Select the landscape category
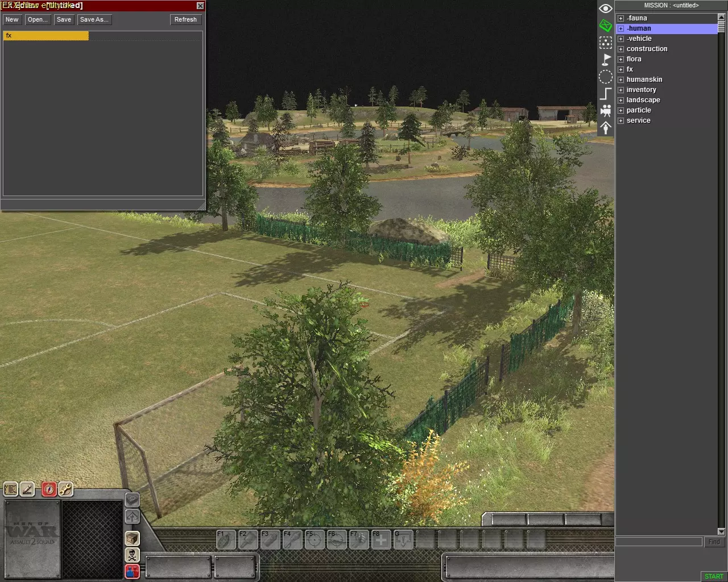The width and height of the screenshot is (728, 582). 643,100
